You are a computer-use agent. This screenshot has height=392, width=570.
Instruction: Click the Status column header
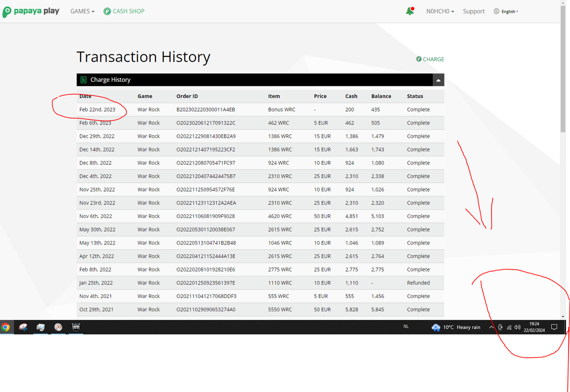pos(415,96)
